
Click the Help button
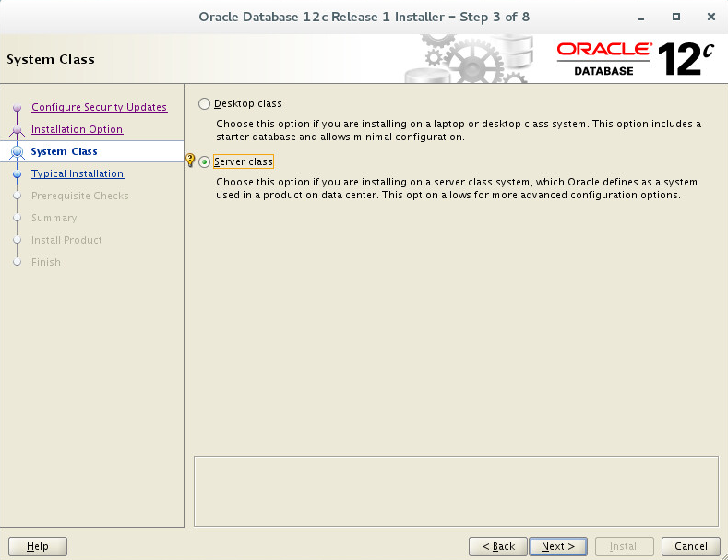click(38, 546)
